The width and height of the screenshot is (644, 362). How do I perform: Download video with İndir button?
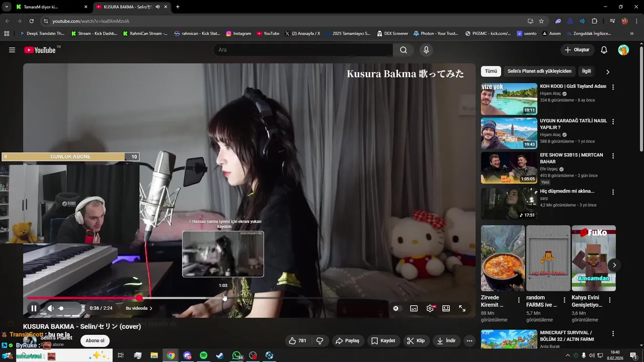pyautogui.click(x=446, y=340)
